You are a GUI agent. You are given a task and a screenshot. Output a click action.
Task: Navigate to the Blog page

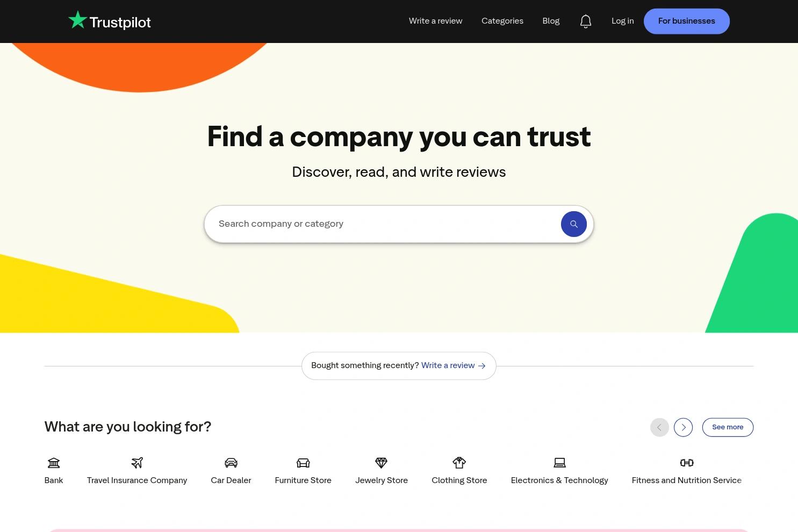(x=551, y=21)
